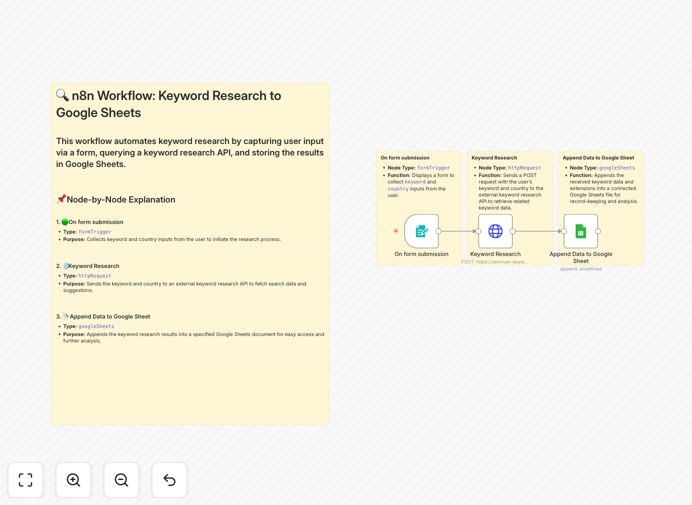Click the 'Append Data to Google Sheet' label under the node
The height and width of the screenshot is (505, 692).
[x=581, y=257]
